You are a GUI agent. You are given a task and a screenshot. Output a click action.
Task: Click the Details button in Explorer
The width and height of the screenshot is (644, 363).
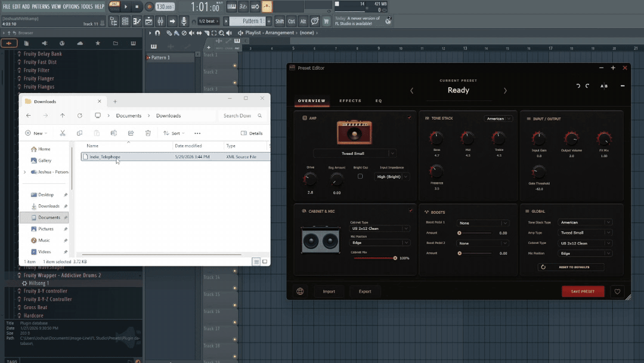(252, 133)
